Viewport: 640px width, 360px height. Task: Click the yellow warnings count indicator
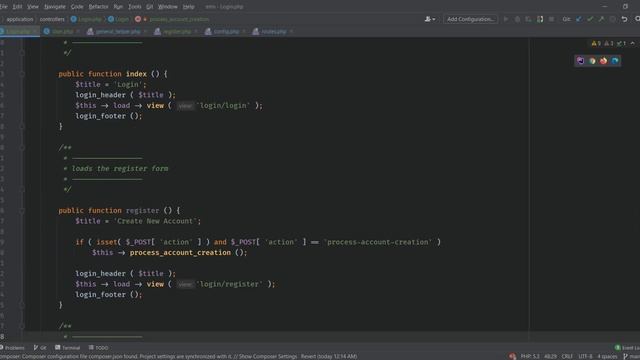pos(596,43)
